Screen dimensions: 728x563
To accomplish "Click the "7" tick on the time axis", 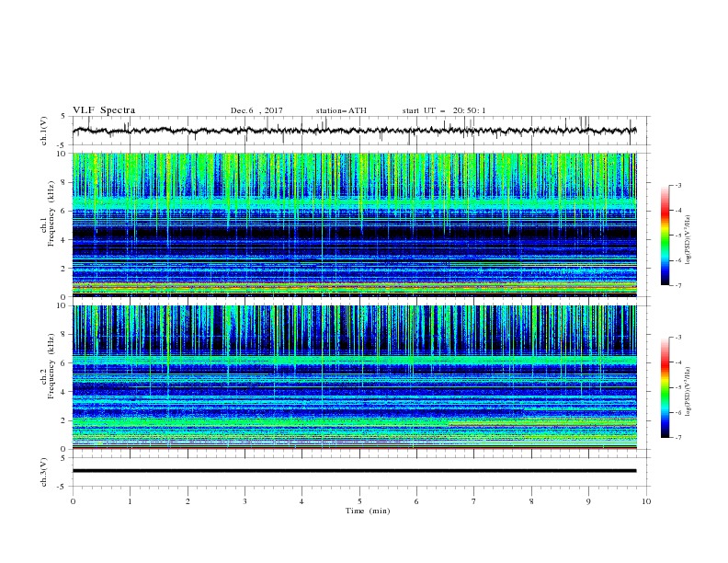I will tap(474, 501).
